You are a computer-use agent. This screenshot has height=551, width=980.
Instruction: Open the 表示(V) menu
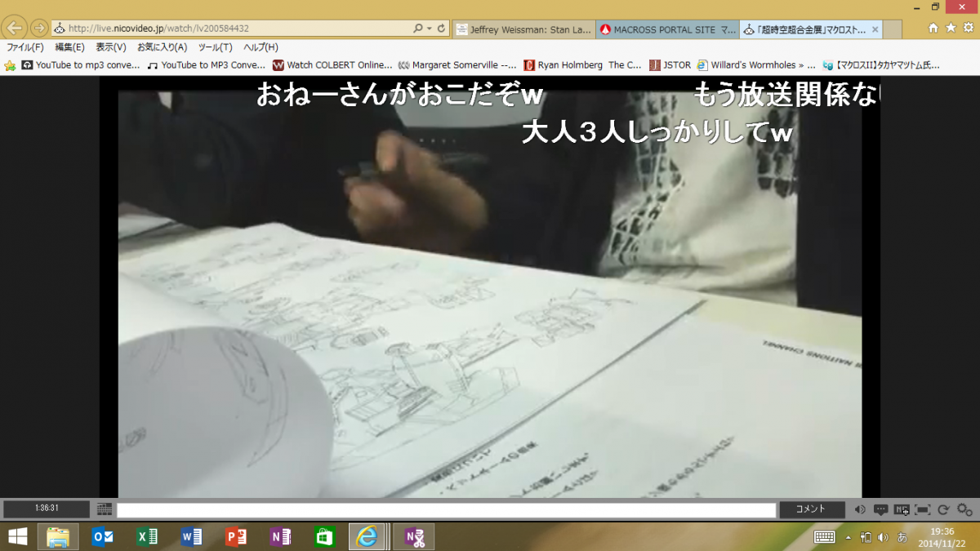(110, 47)
